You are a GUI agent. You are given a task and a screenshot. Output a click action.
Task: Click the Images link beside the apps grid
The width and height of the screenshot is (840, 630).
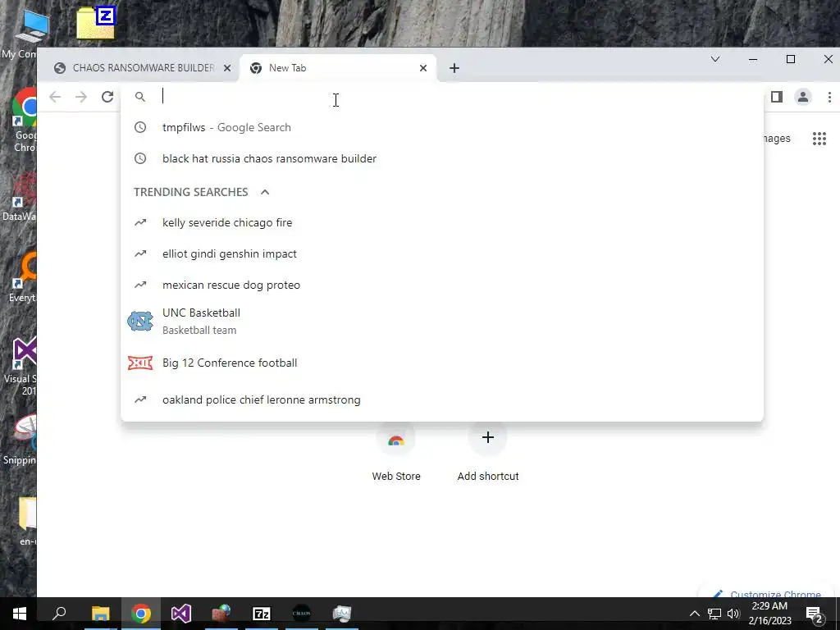coord(777,139)
